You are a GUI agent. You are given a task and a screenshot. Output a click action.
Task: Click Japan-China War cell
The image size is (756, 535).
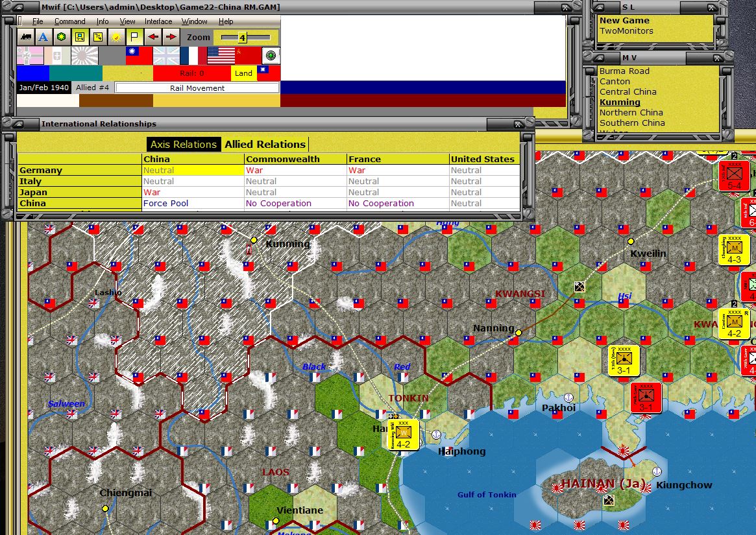[193, 193]
